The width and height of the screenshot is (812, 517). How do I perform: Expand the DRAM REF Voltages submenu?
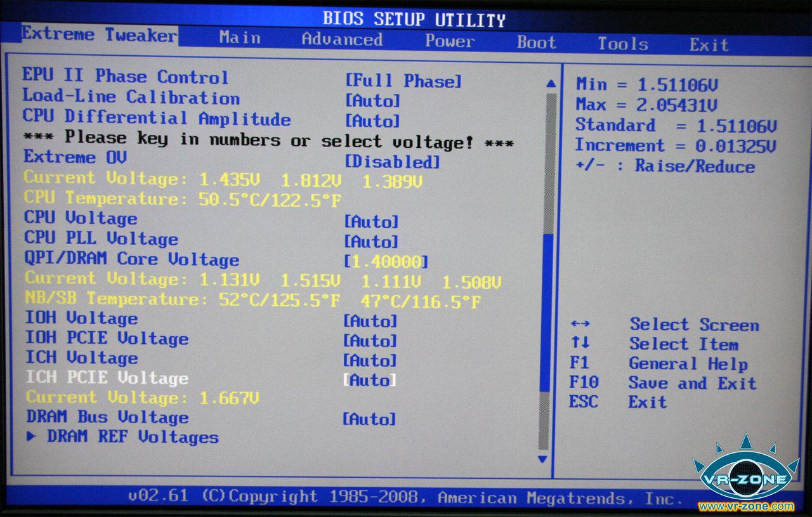pos(123,437)
